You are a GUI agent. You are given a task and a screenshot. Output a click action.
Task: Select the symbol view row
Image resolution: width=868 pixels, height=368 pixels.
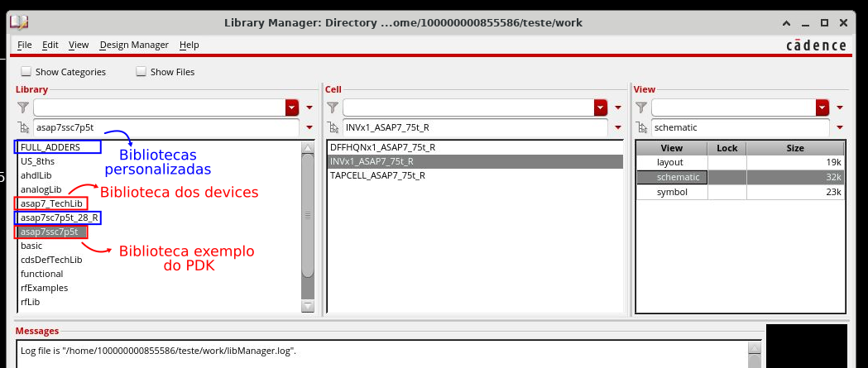(x=740, y=192)
